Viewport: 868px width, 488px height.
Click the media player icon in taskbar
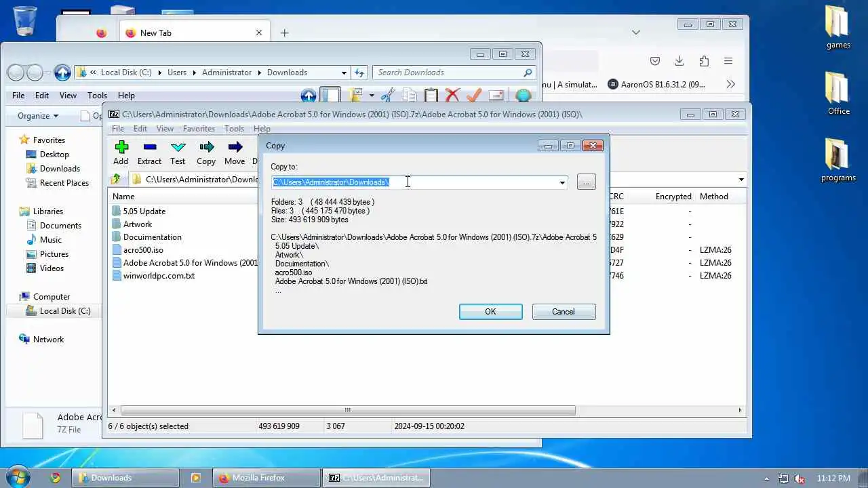click(x=196, y=478)
